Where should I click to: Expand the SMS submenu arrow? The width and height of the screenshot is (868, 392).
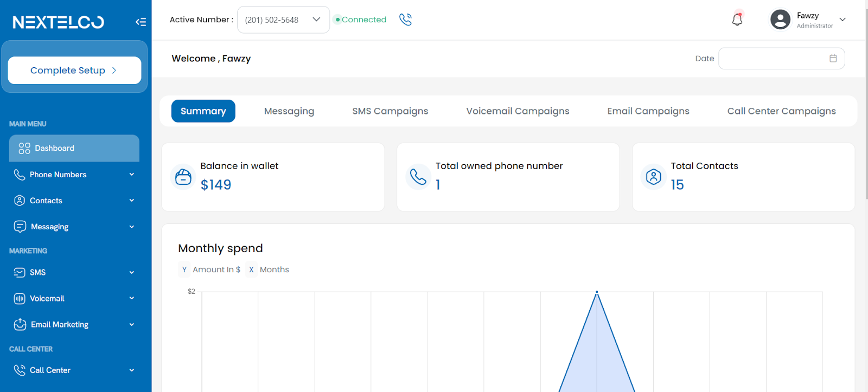click(x=132, y=272)
